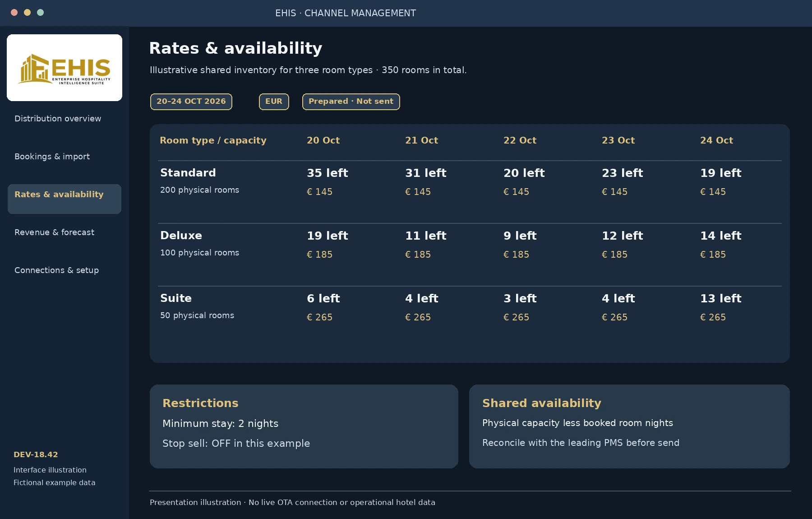Click the green window maximize dot

(x=40, y=13)
